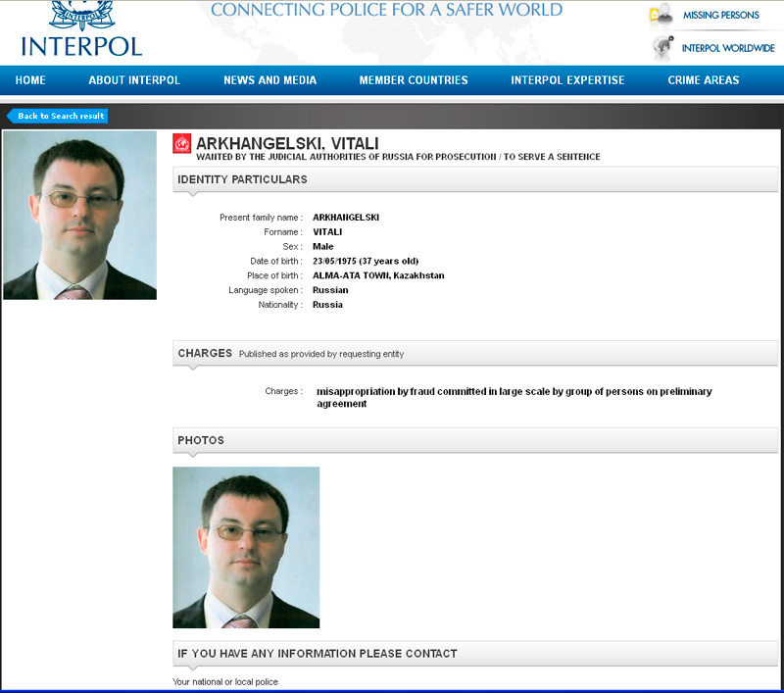Click the INTERPOL wordmark text
The image size is (784, 693).
(x=82, y=46)
